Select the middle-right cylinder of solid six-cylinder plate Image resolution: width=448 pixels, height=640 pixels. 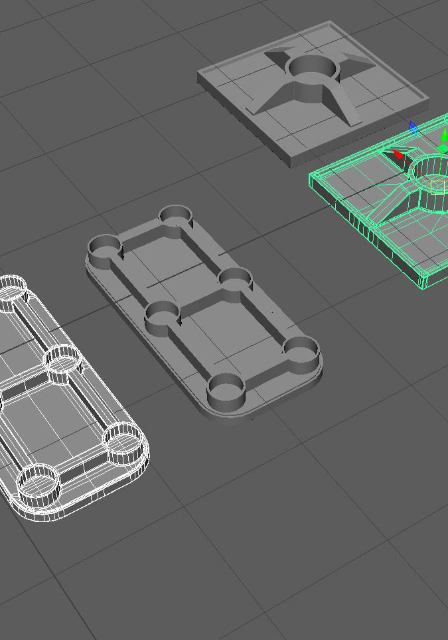tap(235, 280)
